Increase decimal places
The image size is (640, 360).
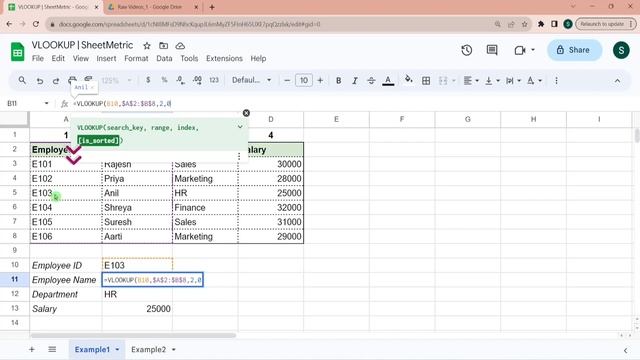198,80
